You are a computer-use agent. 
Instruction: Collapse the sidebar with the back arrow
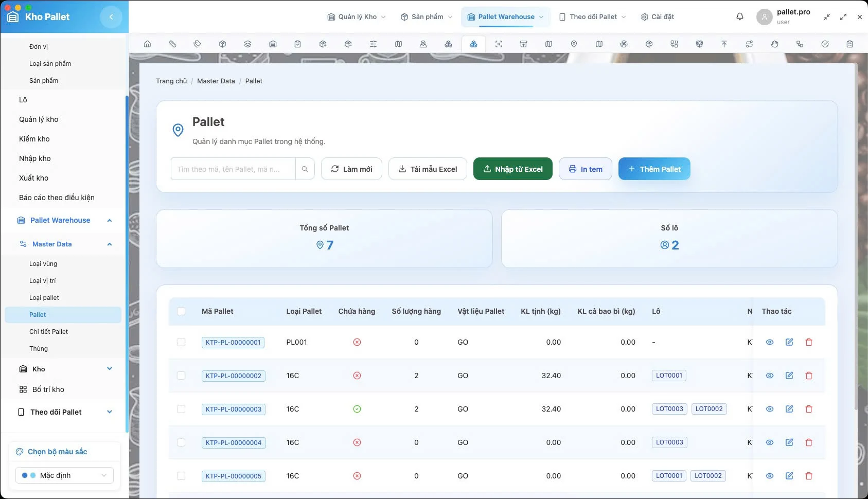[111, 17]
